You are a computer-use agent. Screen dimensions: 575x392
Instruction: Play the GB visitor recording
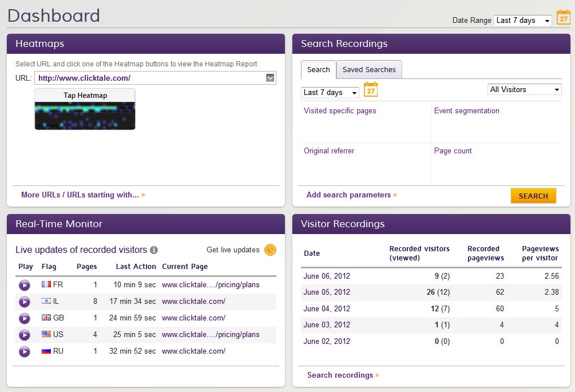click(x=24, y=318)
